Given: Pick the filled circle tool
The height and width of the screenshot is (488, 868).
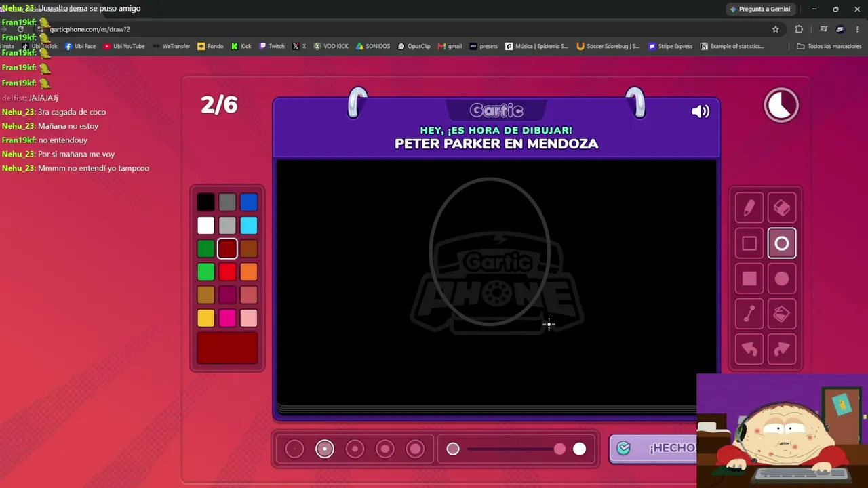Looking at the screenshot, I should (x=782, y=279).
